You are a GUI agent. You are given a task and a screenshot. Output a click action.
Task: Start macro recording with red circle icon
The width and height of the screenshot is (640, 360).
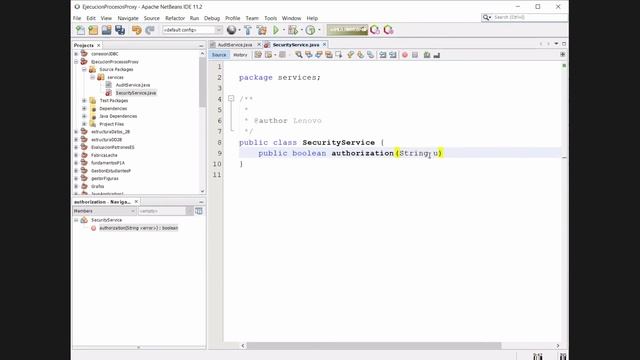point(405,55)
